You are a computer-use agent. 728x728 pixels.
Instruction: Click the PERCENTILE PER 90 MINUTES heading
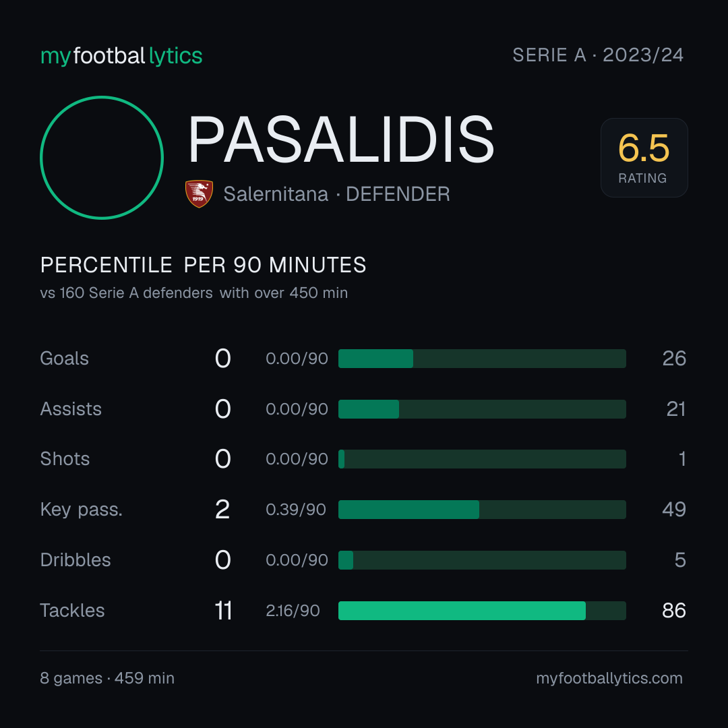coord(204,265)
